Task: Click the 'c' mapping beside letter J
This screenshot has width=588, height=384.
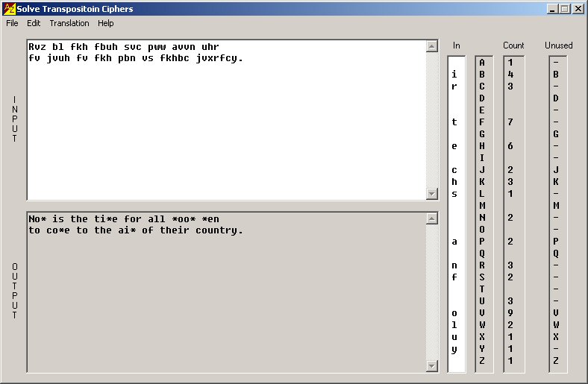Action: [x=454, y=170]
